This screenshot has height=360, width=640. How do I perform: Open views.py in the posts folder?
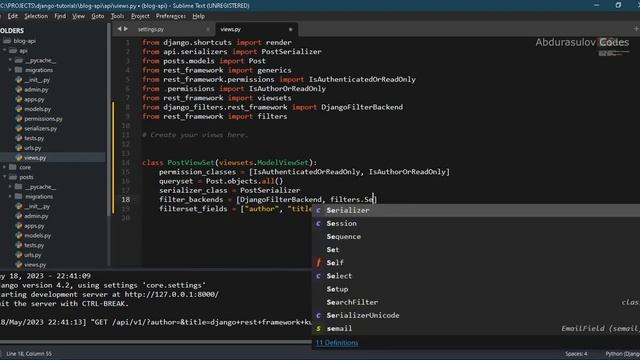point(35,265)
